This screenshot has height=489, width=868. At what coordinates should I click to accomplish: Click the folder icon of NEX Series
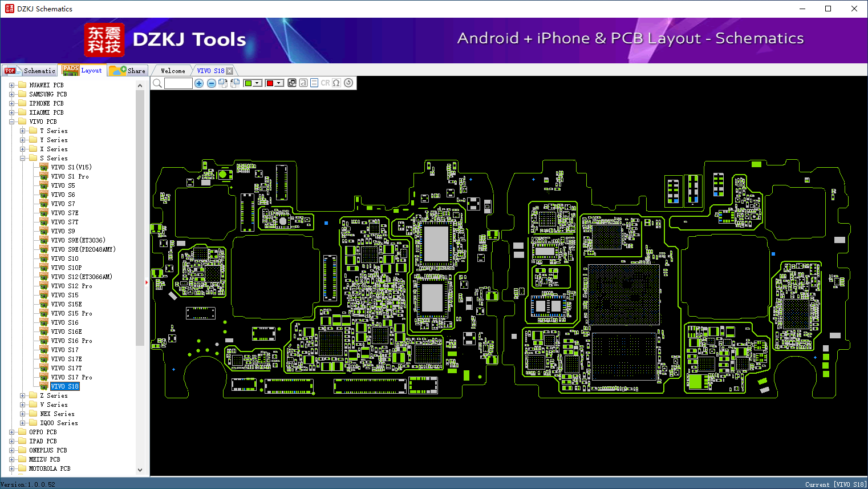coord(33,414)
